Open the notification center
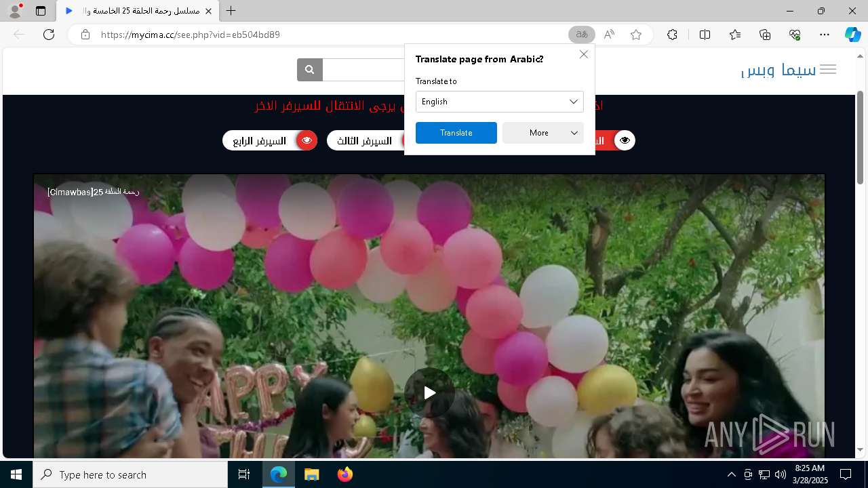 pyautogui.click(x=846, y=474)
